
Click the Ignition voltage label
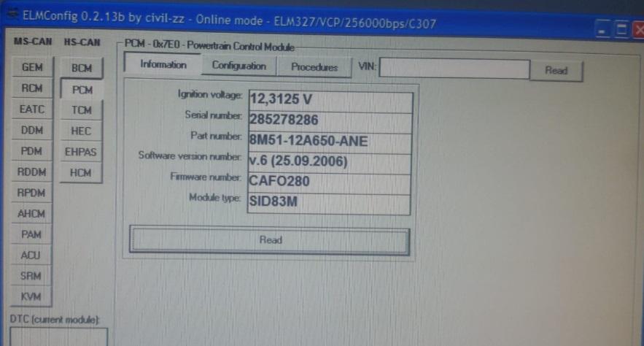[209, 94]
